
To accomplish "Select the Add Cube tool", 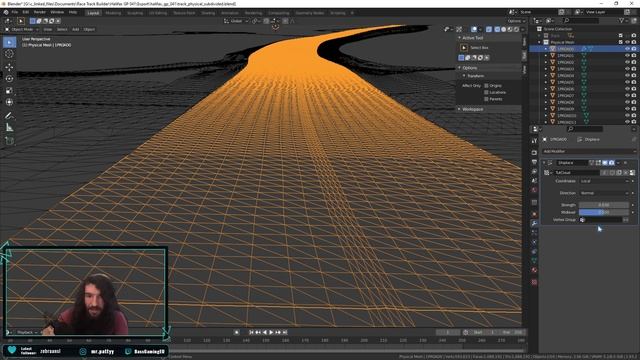I will 9,141.
